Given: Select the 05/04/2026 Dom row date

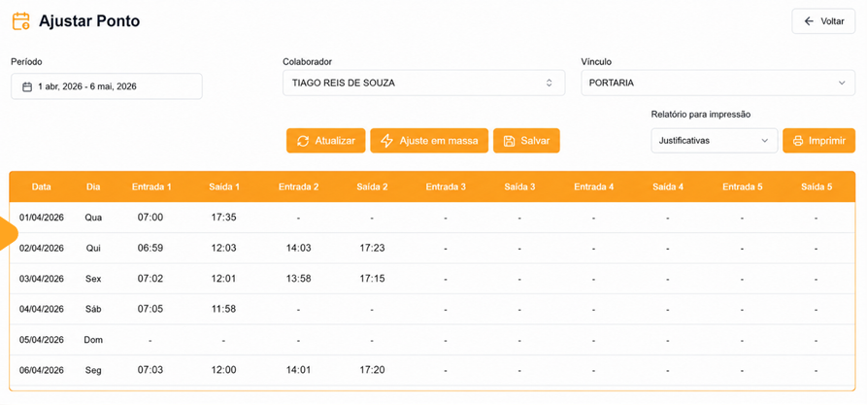Looking at the screenshot, I should [42, 340].
